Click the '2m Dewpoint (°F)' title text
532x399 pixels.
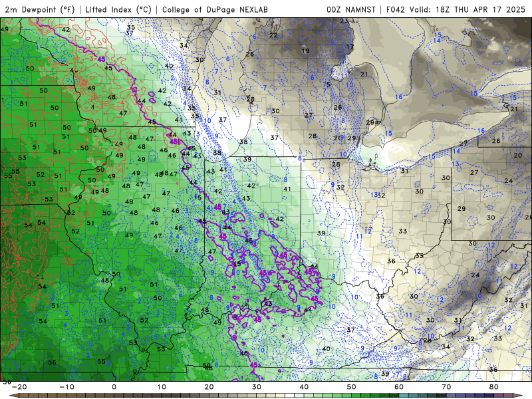[40, 9]
